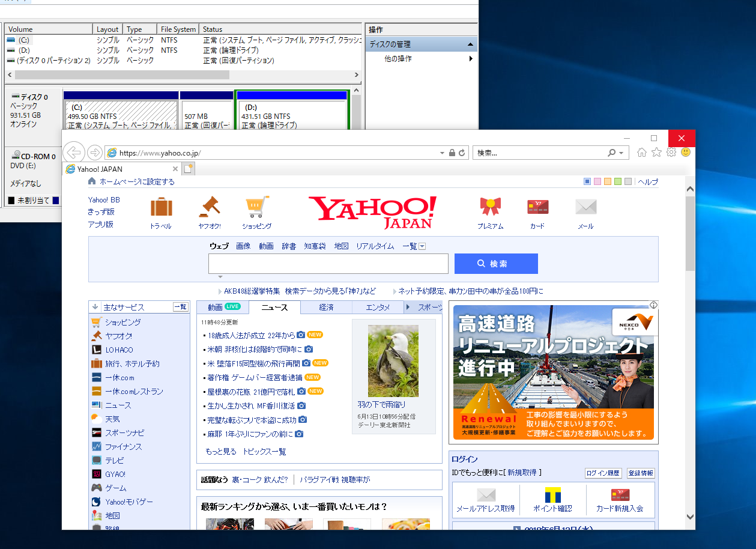
Task: Click the blue 検索 search button
Action: [x=496, y=264]
